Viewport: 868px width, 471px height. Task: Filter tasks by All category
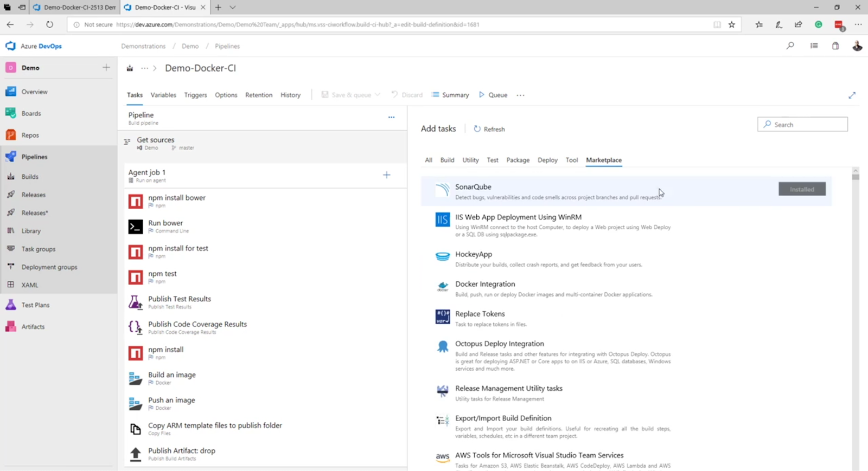pos(429,160)
